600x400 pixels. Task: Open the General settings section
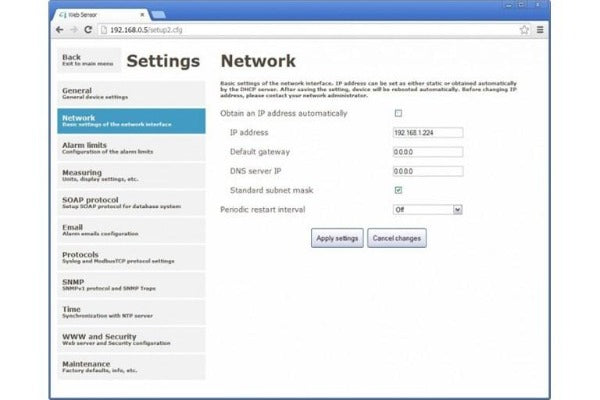(130, 93)
